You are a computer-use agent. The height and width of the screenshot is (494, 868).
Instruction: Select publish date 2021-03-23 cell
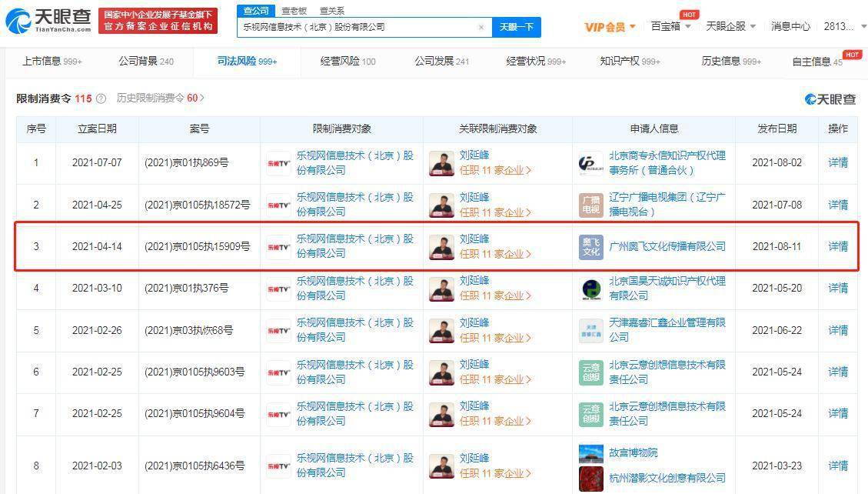(777, 466)
